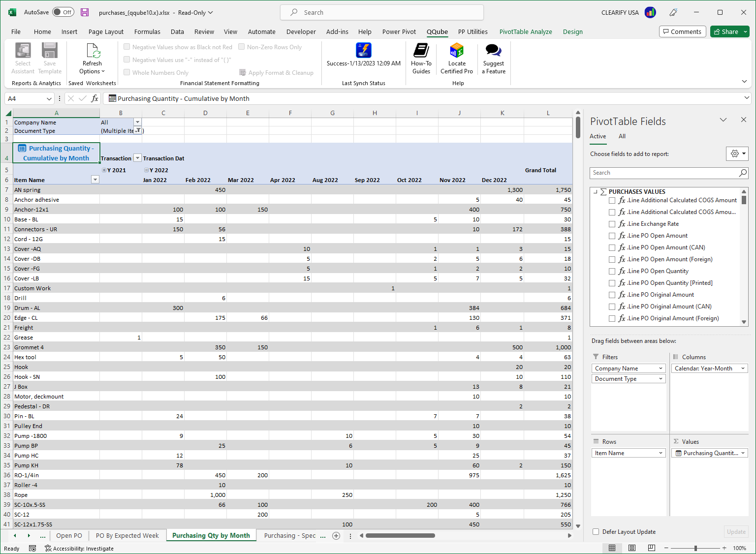Click the Apply Format & Cleanup icon
756x554 pixels.
pyautogui.click(x=243, y=72)
